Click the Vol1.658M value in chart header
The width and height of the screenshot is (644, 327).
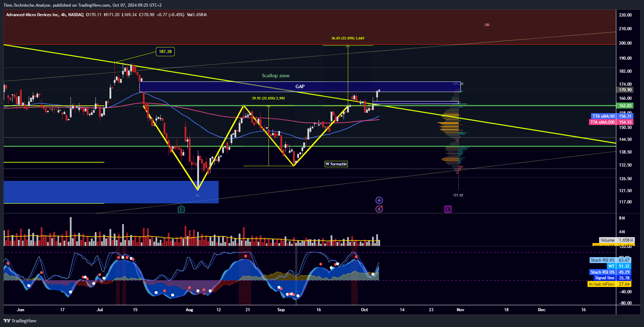[197, 15]
